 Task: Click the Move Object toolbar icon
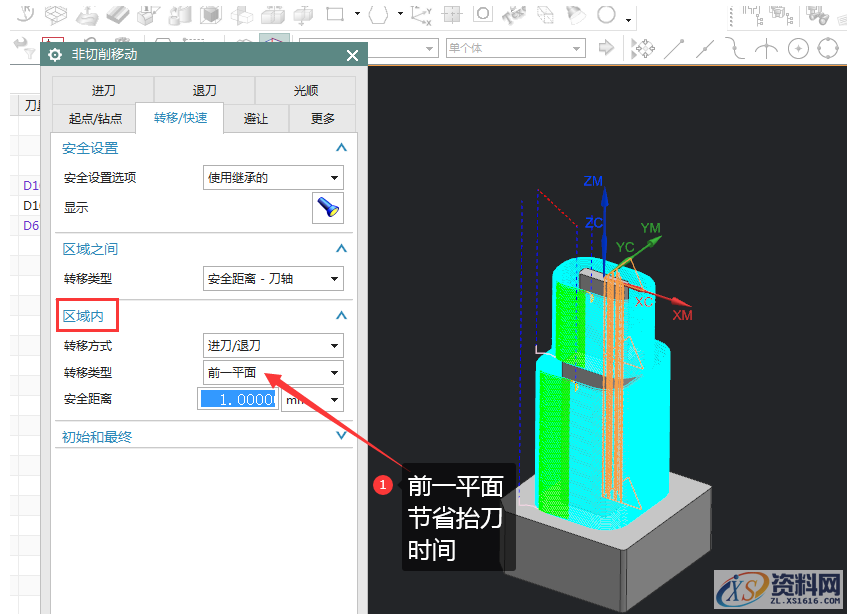coord(646,45)
